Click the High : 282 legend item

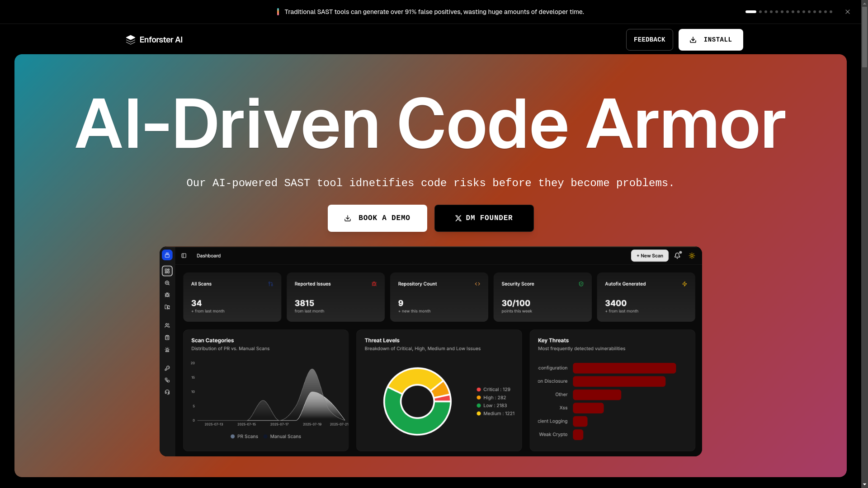click(491, 398)
